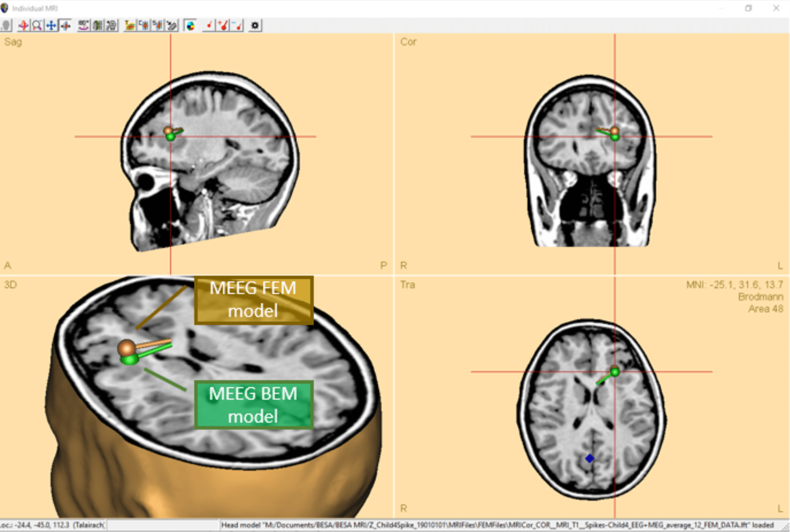The width and height of the screenshot is (790, 532).
Task: Click the remove dipole minus icon
Action: (x=237, y=26)
